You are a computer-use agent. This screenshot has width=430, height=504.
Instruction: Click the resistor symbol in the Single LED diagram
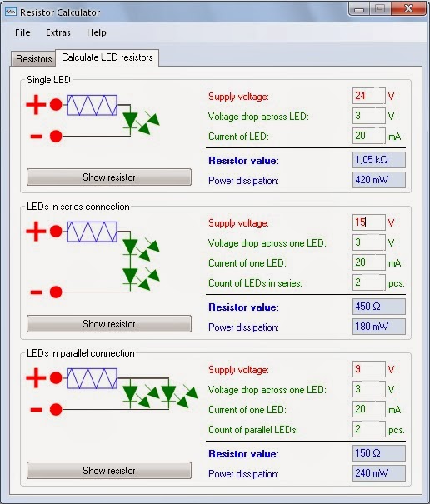point(92,105)
